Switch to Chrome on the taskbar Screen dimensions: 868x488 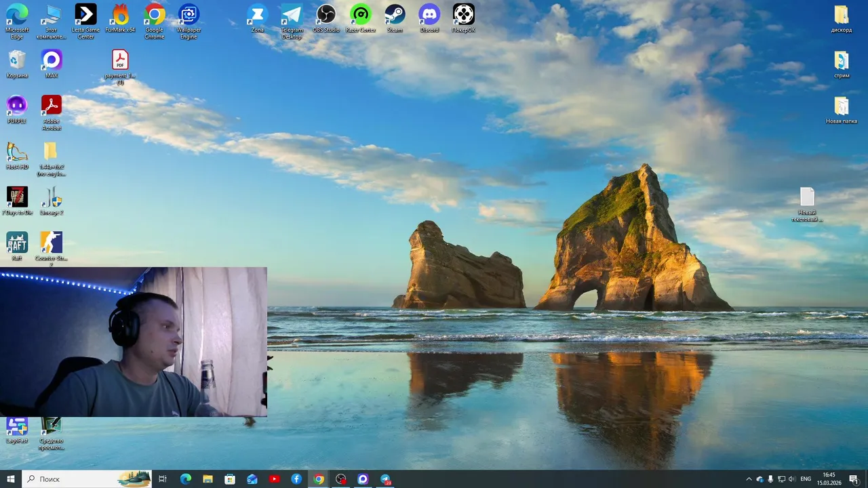(319, 479)
